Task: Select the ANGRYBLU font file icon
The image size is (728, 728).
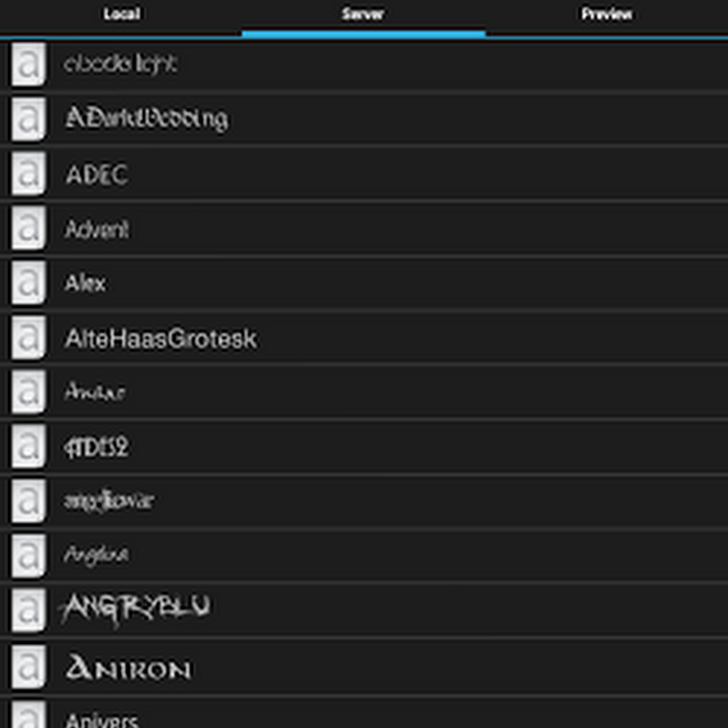Action: point(28,611)
